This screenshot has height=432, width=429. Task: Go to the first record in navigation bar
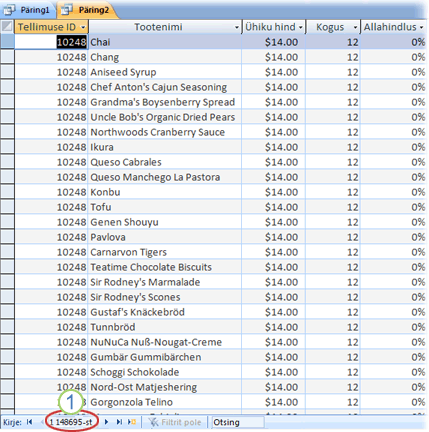[x=29, y=422]
